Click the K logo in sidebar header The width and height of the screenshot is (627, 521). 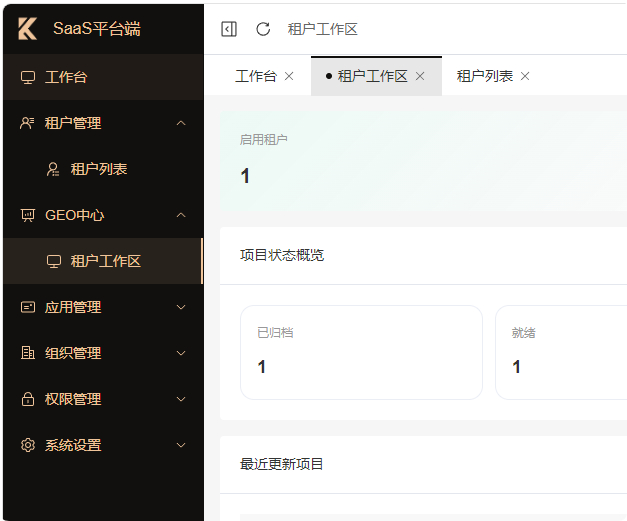28,29
